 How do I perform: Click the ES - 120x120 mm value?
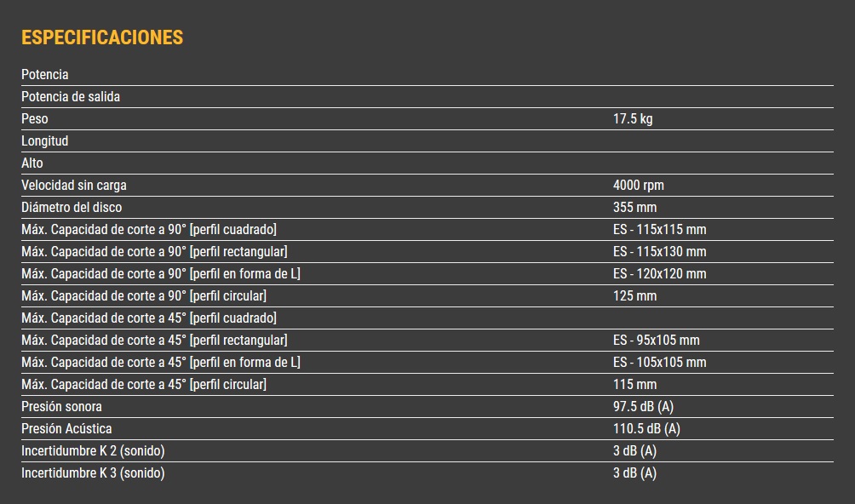pyautogui.click(x=659, y=274)
